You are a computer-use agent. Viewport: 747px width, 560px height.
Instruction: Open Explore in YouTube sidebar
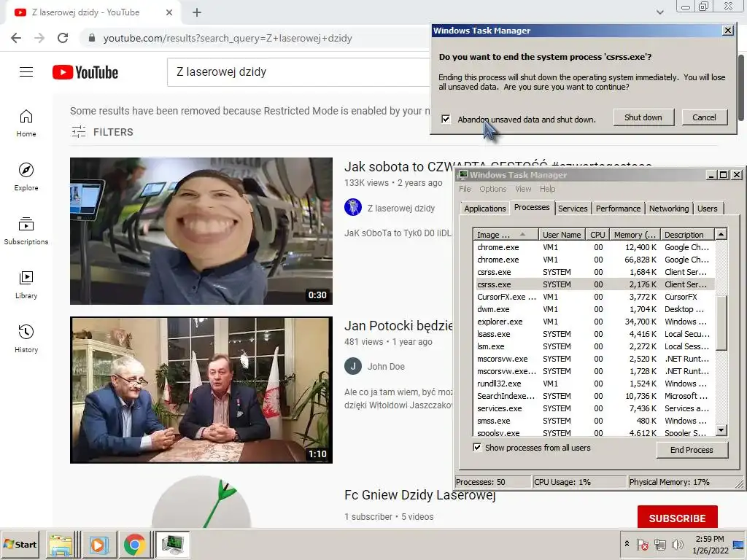pyautogui.click(x=26, y=177)
